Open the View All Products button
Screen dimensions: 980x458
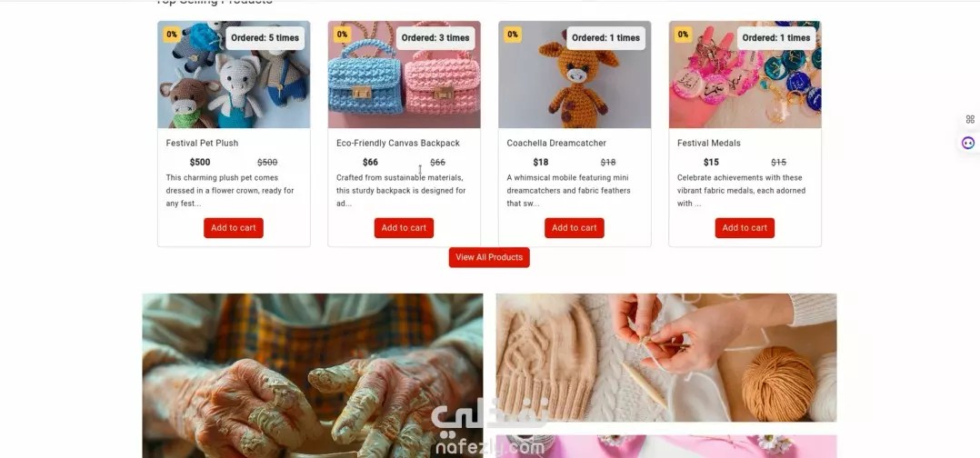pyautogui.click(x=489, y=257)
